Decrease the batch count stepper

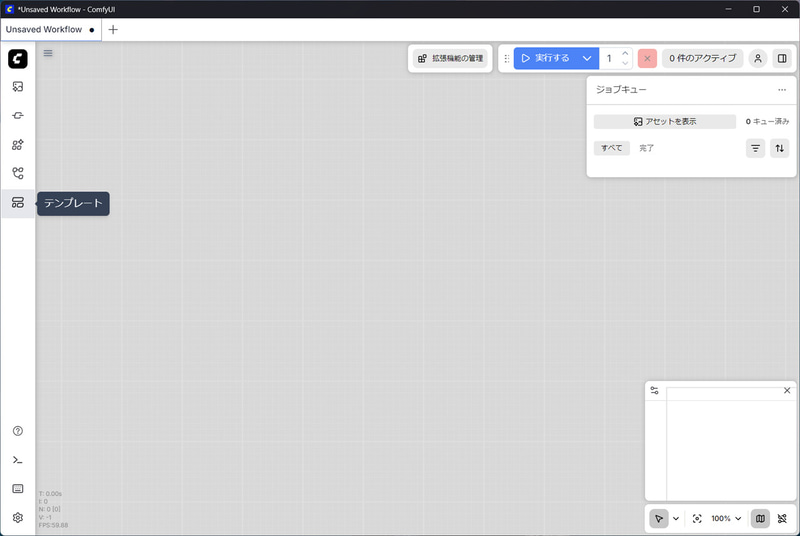click(625, 63)
